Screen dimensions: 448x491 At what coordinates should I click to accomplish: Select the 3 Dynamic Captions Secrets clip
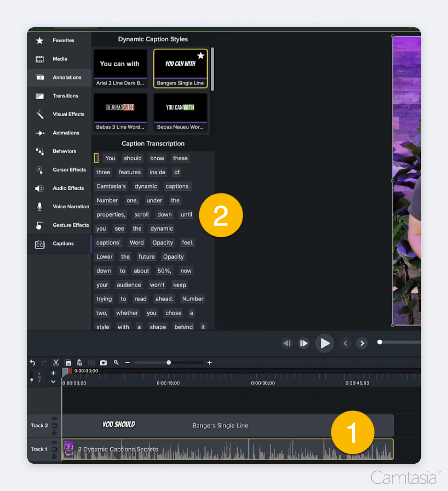pyautogui.click(x=228, y=449)
